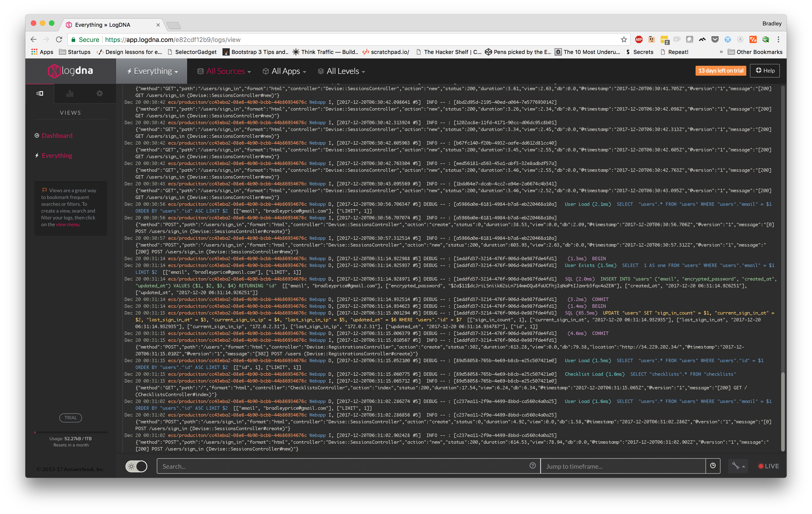Open the All Levels filter dropdown
812x514 pixels.
tap(342, 71)
